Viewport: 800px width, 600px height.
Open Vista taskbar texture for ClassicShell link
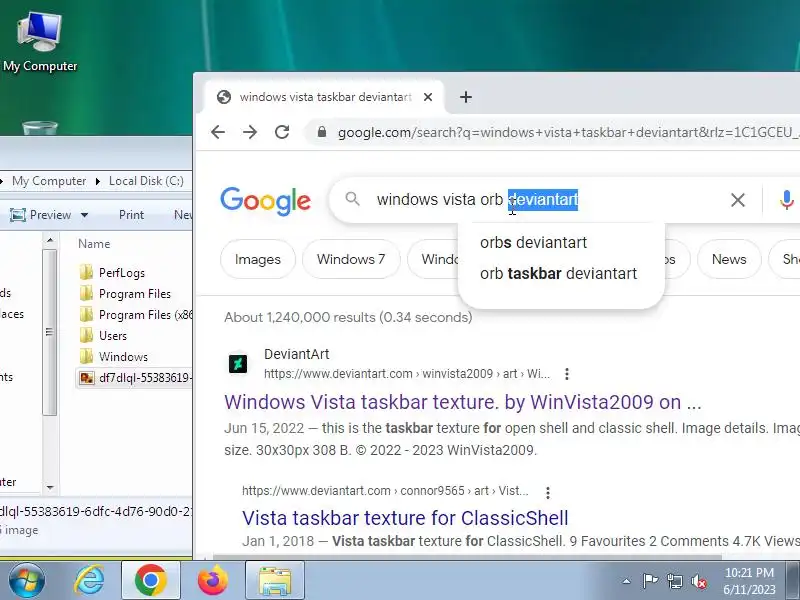click(405, 518)
